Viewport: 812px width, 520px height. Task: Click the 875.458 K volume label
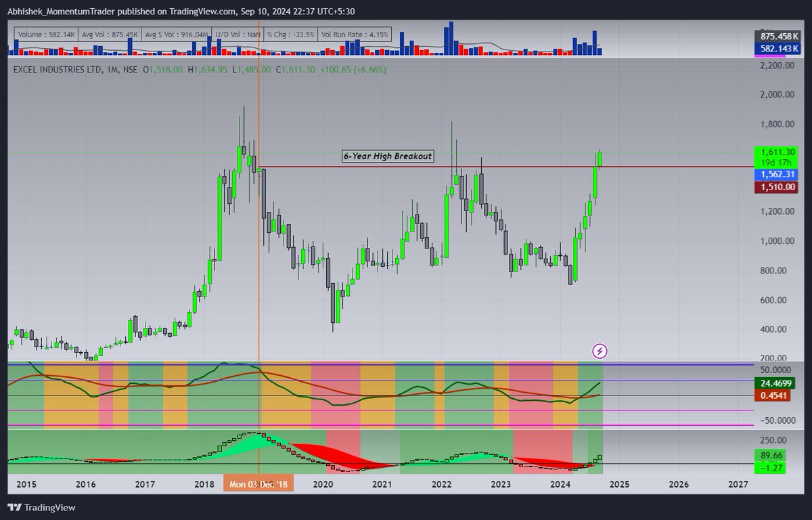pos(776,37)
